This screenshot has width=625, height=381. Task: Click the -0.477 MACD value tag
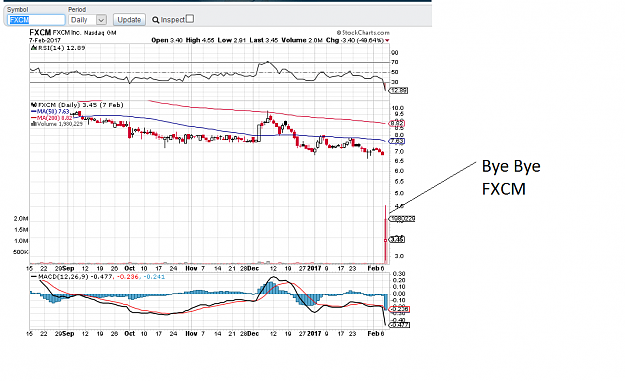pos(399,325)
